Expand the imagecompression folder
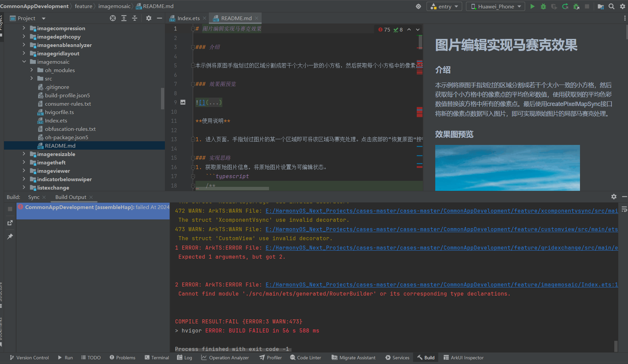 (24, 28)
